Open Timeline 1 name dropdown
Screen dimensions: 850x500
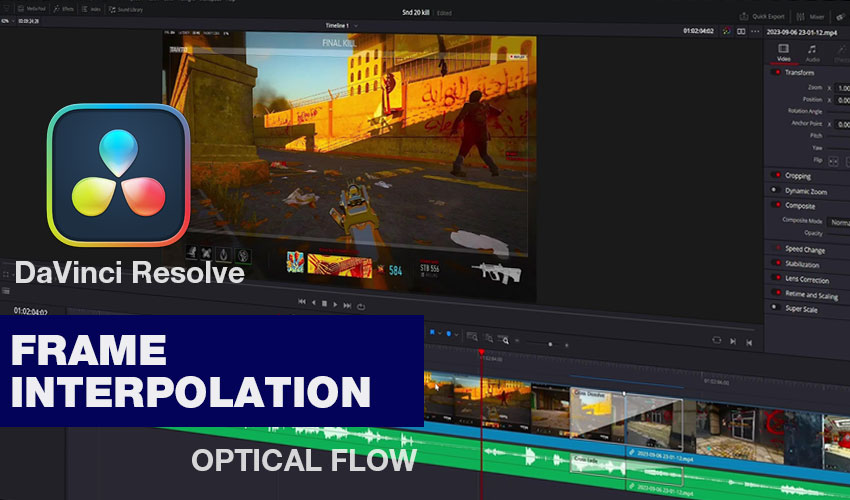[x=341, y=25]
